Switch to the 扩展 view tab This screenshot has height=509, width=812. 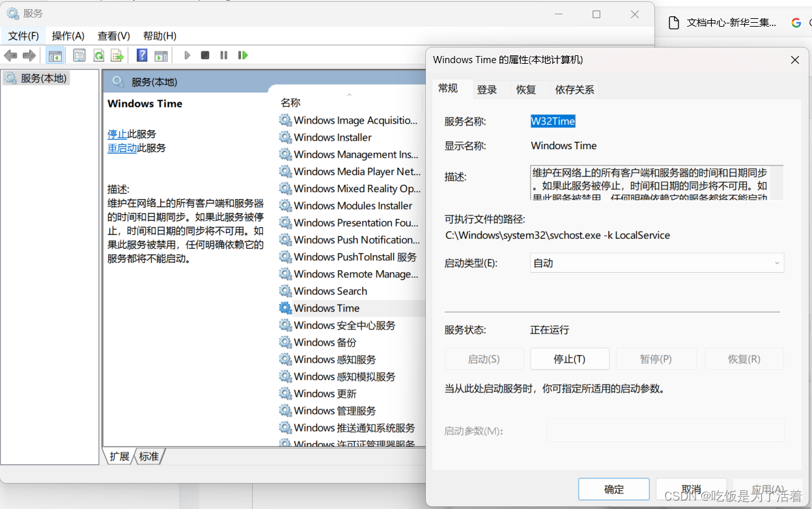[x=119, y=456]
